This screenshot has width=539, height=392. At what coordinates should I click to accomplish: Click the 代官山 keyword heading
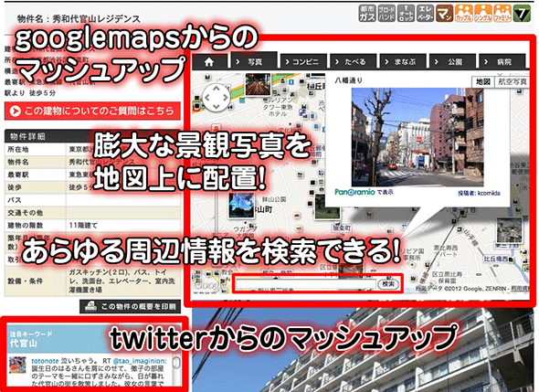(x=24, y=343)
